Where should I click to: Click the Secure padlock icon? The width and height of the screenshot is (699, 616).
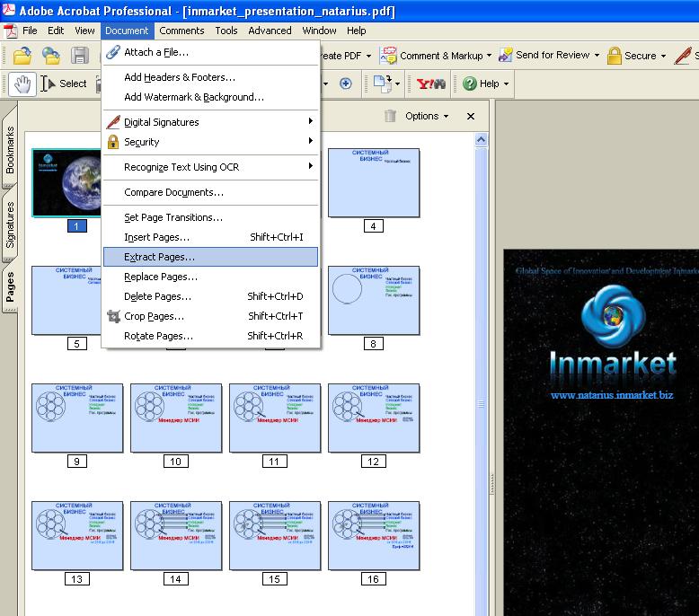tap(614, 56)
